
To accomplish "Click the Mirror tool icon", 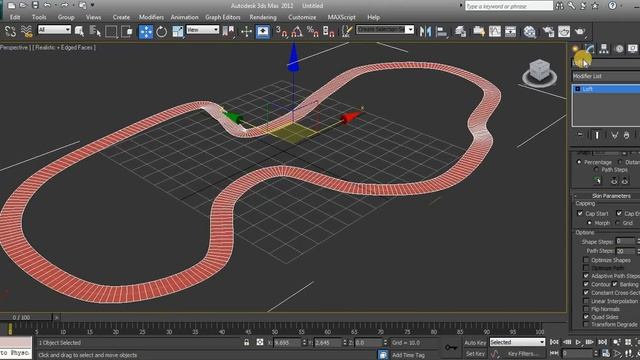I will pos(425,31).
